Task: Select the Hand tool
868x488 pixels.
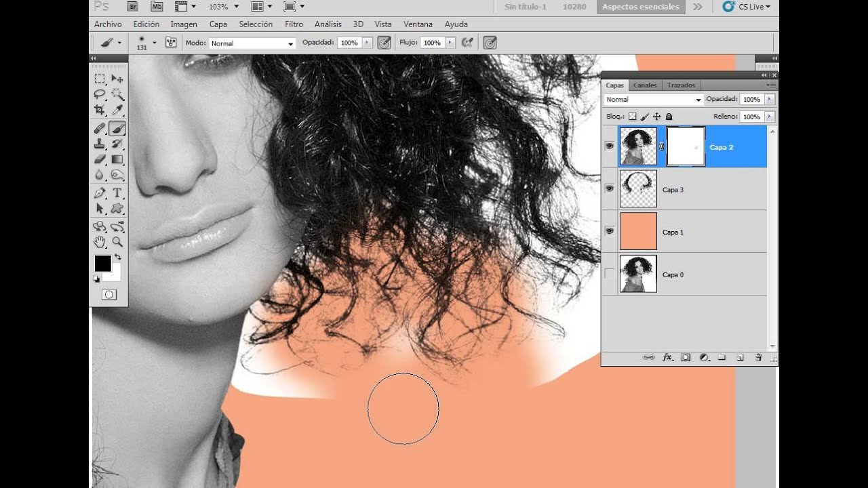Action: pyautogui.click(x=100, y=241)
